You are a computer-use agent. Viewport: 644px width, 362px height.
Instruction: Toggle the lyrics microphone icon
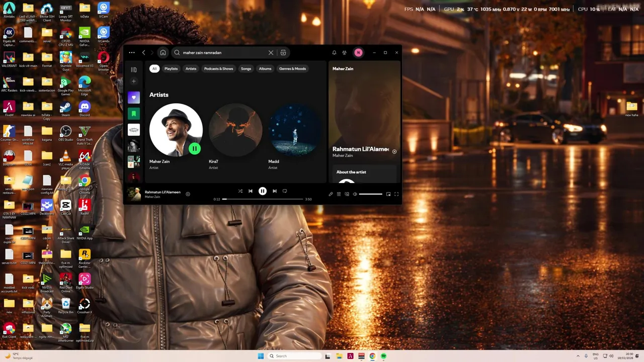331,194
